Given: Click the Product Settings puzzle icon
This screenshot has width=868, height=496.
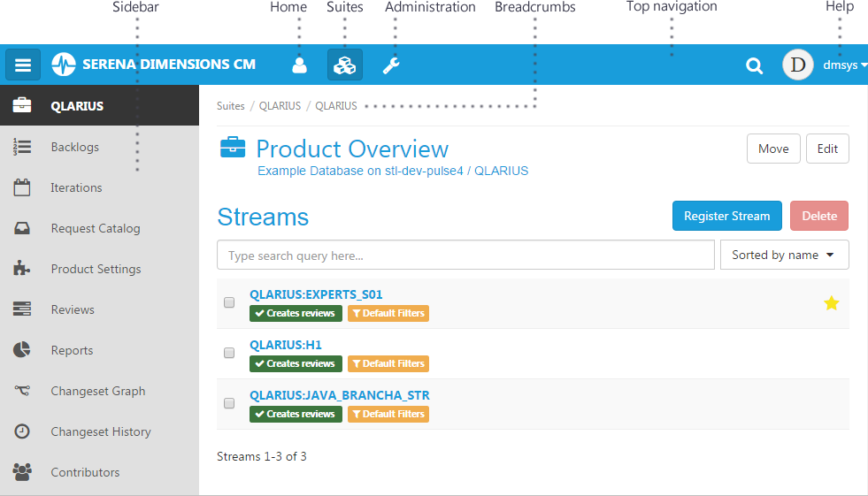Looking at the screenshot, I should coord(21,268).
